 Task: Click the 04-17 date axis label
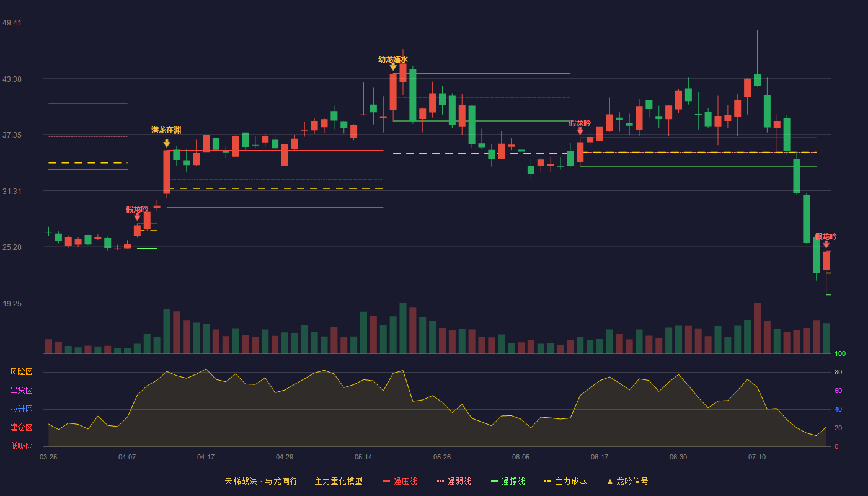(x=206, y=457)
